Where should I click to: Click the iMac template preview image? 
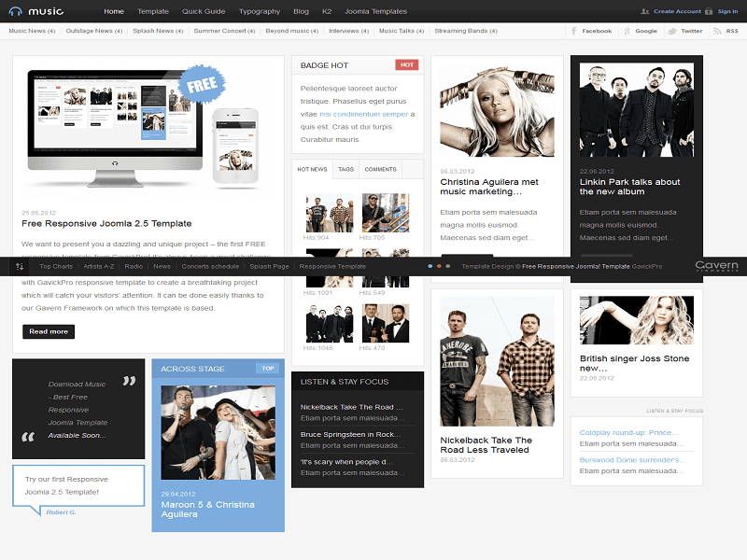(115, 129)
